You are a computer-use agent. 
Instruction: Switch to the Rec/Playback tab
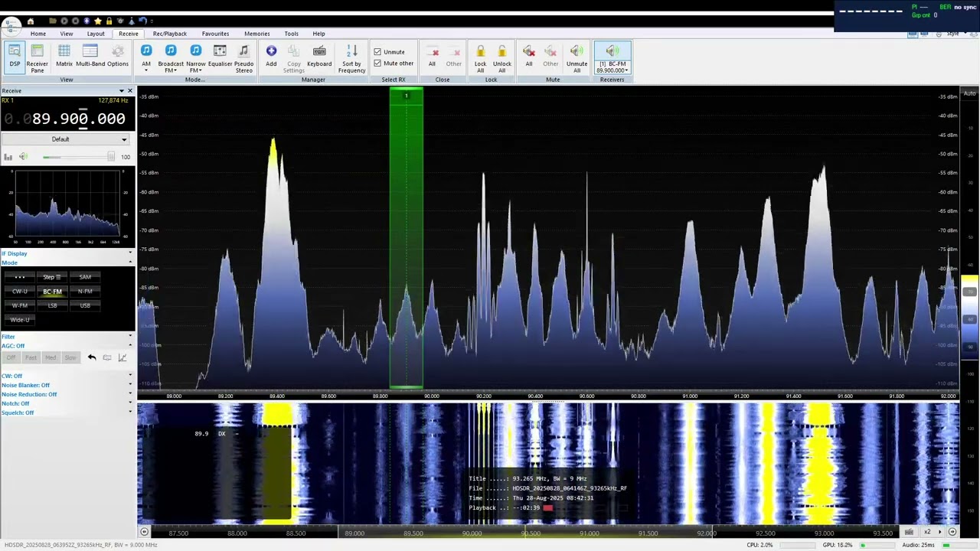pyautogui.click(x=170, y=34)
